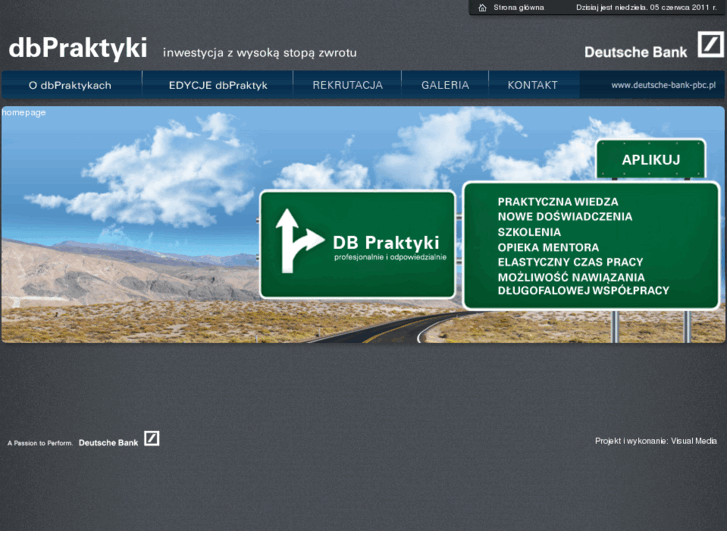Screen dimensions: 727x545
Task: Click the footer Deutsche Bank slash logo
Action: click(x=152, y=438)
